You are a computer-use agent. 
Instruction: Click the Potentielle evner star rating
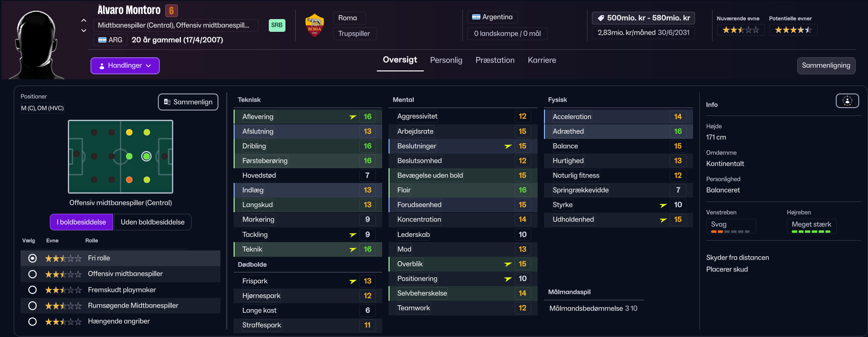click(x=793, y=30)
